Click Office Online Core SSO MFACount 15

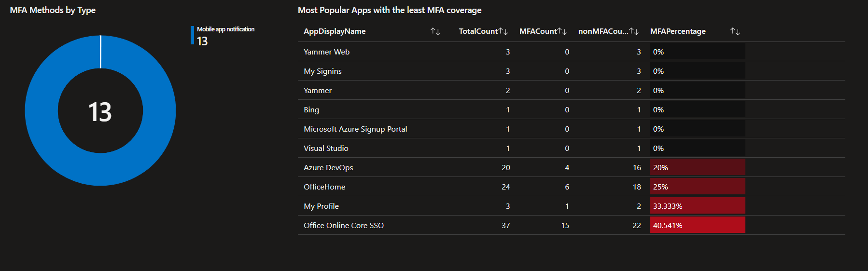pyautogui.click(x=565, y=226)
